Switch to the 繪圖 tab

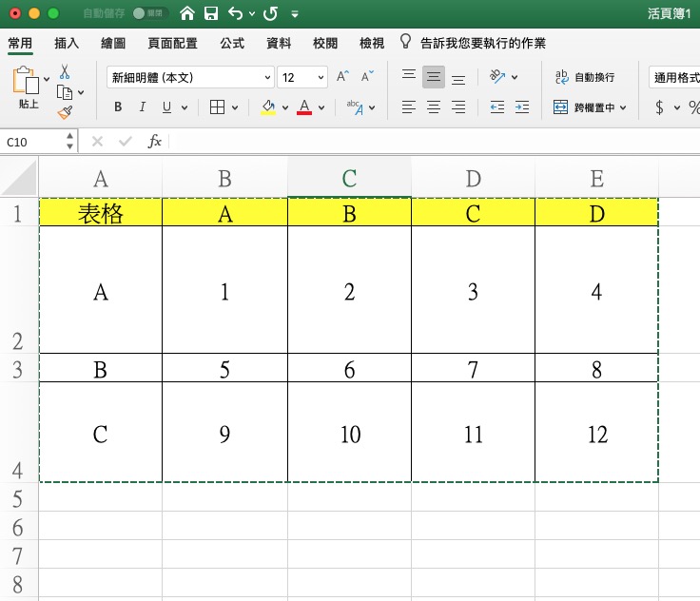pyautogui.click(x=113, y=44)
